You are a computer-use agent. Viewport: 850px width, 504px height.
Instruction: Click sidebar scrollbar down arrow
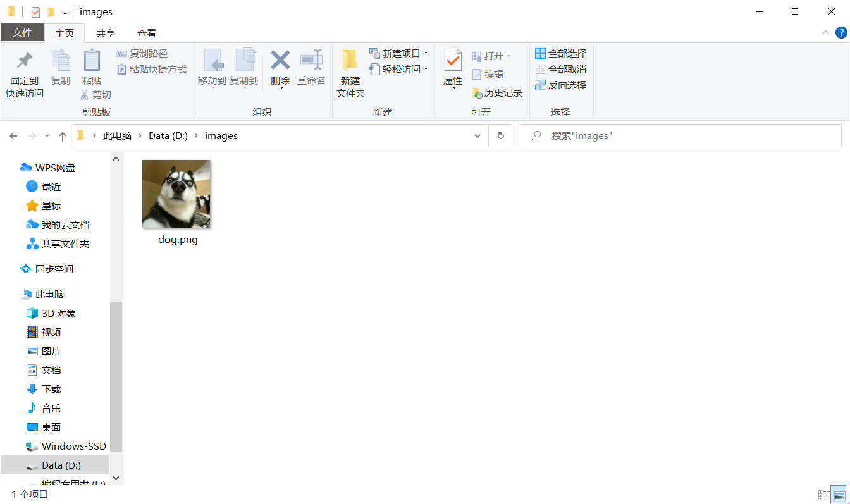[x=116, y=479]
